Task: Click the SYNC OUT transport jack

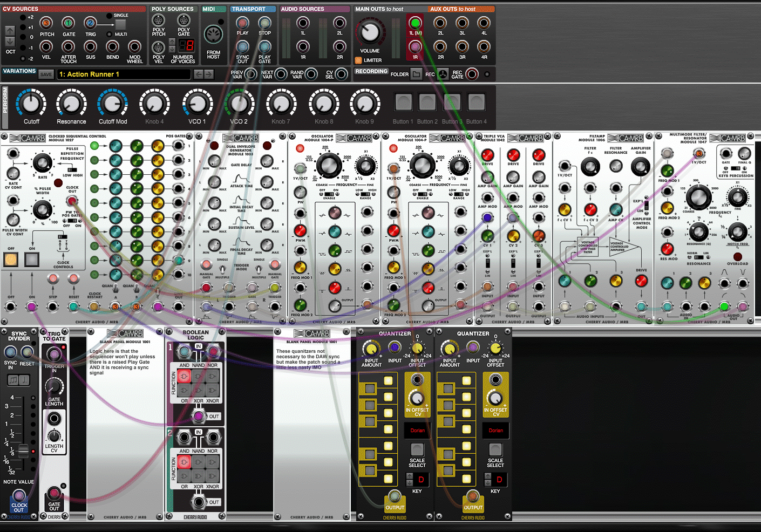Action: (x=243, y=47)
